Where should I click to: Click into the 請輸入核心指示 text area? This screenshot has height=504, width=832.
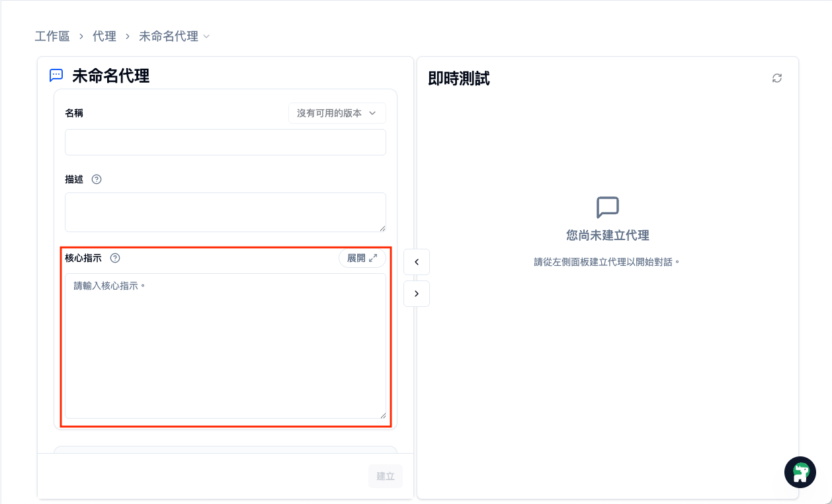225,345
